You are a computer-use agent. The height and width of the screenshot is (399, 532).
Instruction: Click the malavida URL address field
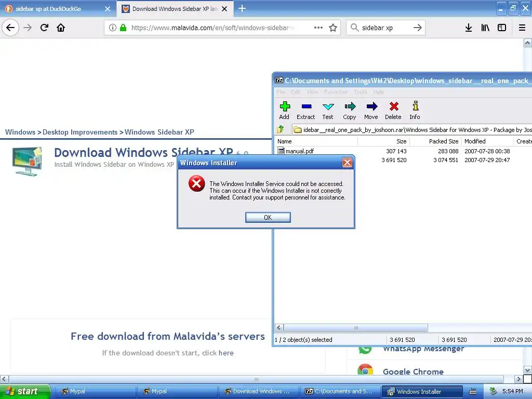click(213, 28)
